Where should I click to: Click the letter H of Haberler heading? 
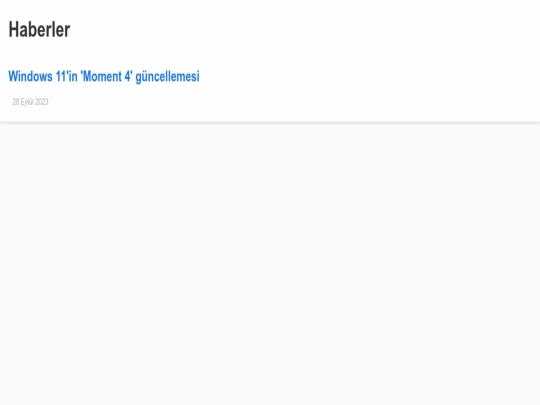[13, 30]
